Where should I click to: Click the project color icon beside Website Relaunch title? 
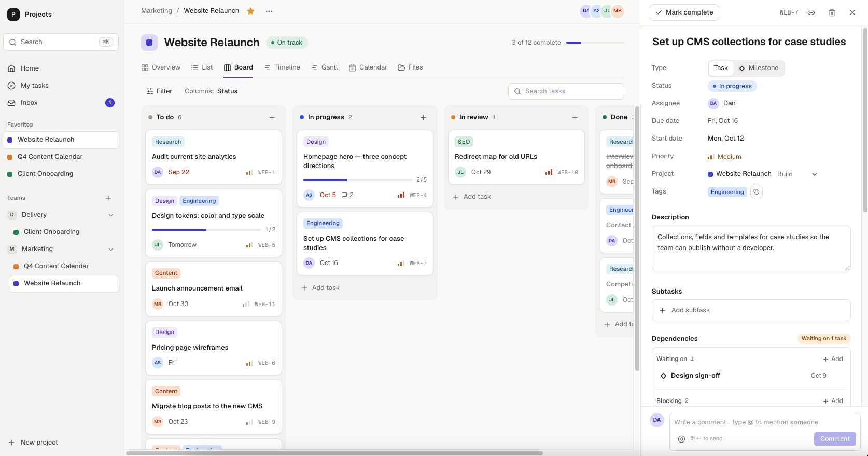pyautogui.click(x=149, y=43)
